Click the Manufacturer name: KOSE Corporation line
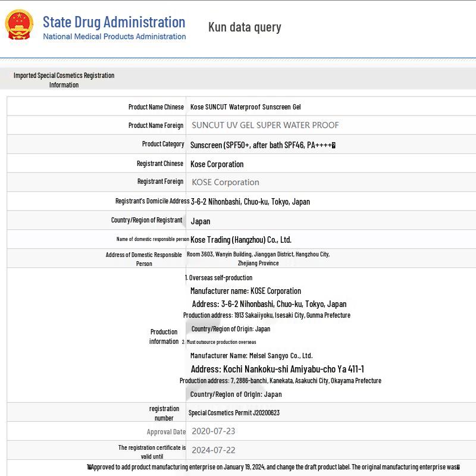This screenshot has width=476, height=476. click(x=245, y=291)
